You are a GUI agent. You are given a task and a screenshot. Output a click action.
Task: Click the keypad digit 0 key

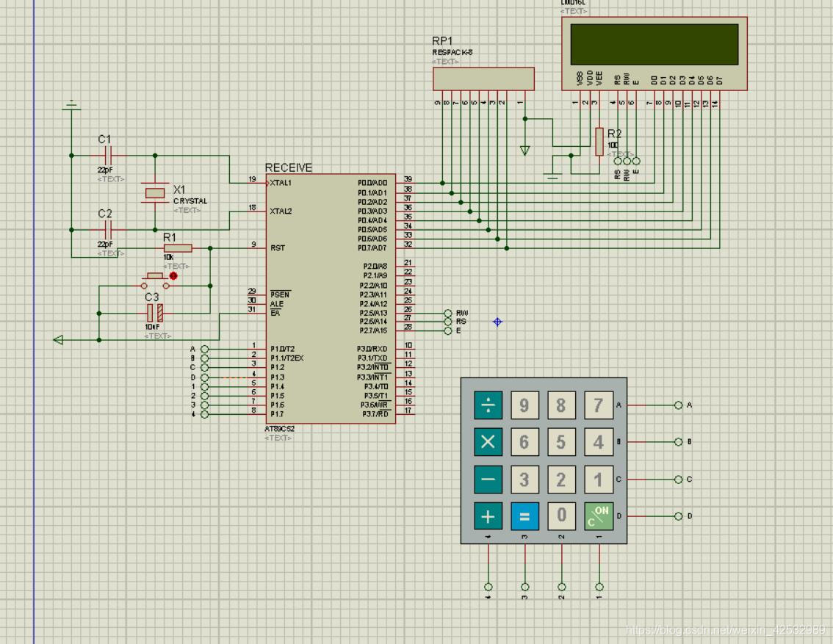click(x=561, y=516)
